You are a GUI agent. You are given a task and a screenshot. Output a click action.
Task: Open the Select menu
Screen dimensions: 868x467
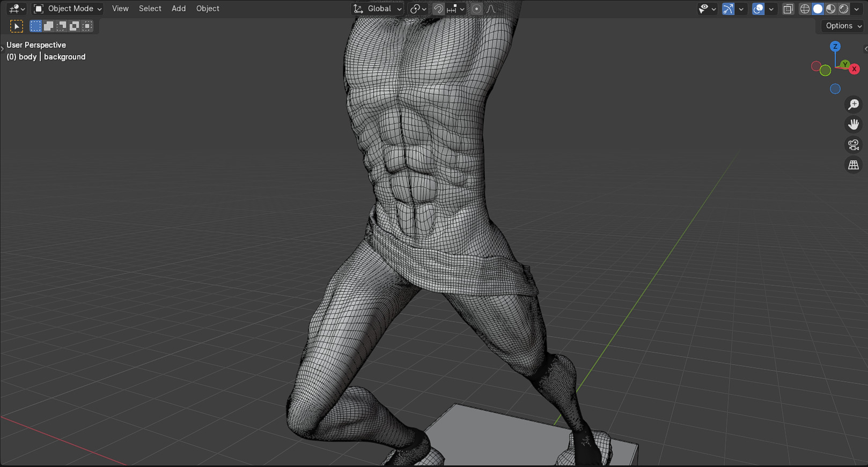[x=150, y=9]
